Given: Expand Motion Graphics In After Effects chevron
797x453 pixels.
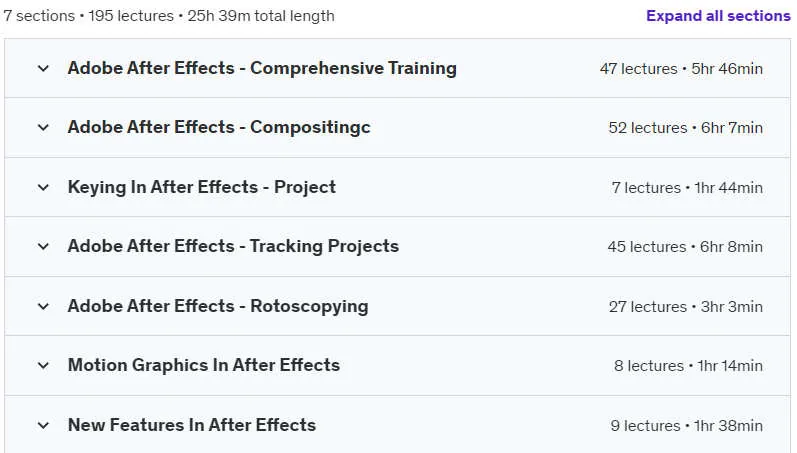Looking at the screenshot, I should pos(43,365).
